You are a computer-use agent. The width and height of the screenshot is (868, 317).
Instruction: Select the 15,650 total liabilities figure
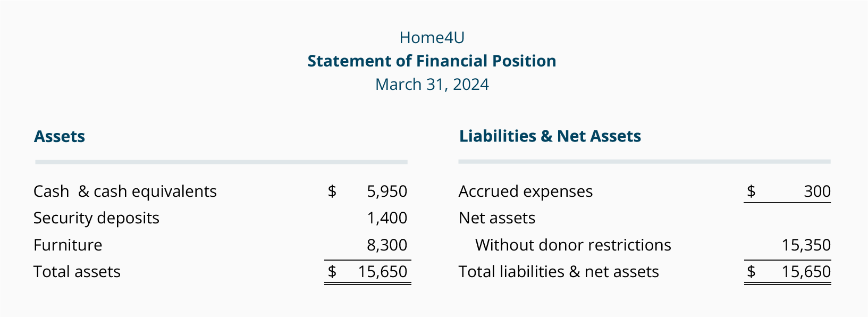click(x=806, y=272)
